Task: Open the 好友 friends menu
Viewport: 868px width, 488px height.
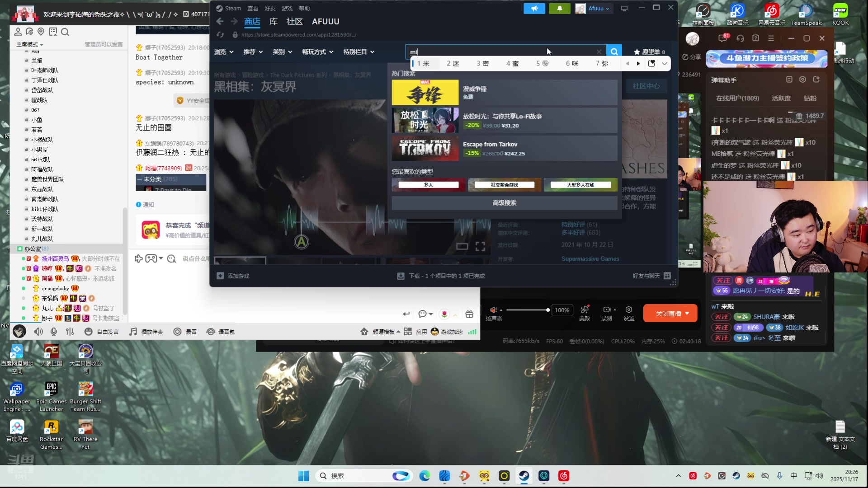Action: [270, 8]
